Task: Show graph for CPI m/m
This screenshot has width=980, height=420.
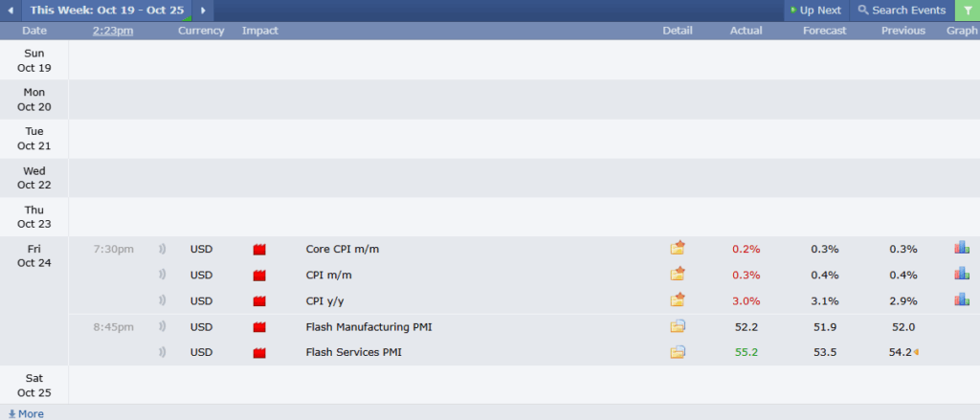Action: coord(962,274)
